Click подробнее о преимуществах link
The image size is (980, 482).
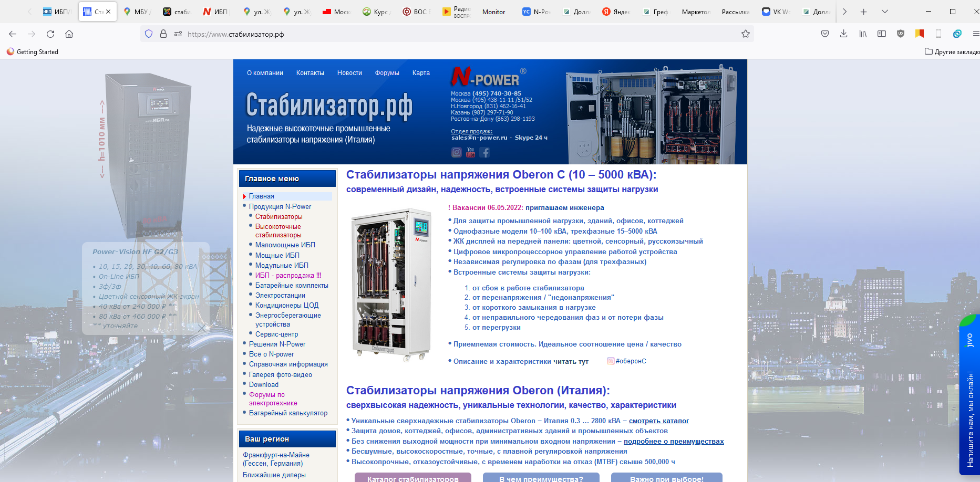tap(674, 441)
